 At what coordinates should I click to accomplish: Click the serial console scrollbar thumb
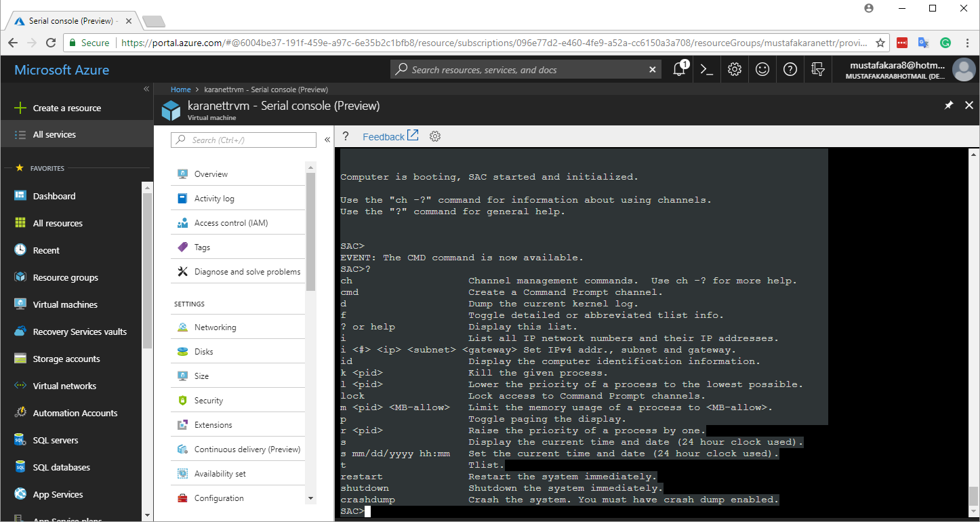coord(973,496)
